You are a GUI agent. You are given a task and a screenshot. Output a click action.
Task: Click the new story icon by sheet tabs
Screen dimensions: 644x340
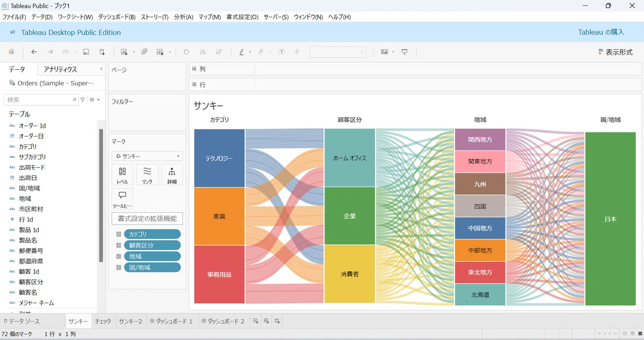277,321
